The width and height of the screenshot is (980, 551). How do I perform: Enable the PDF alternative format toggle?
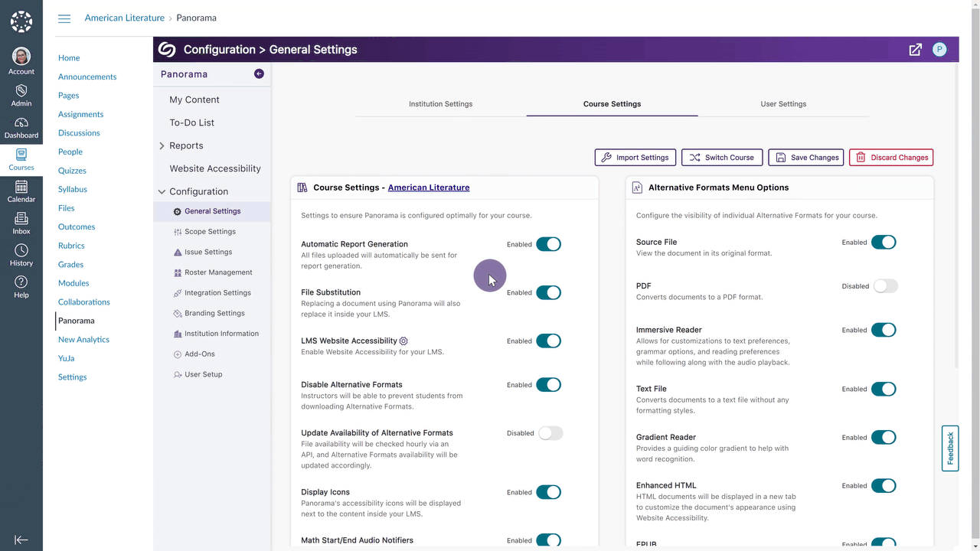pyautogui.click(x=885, y=286)
